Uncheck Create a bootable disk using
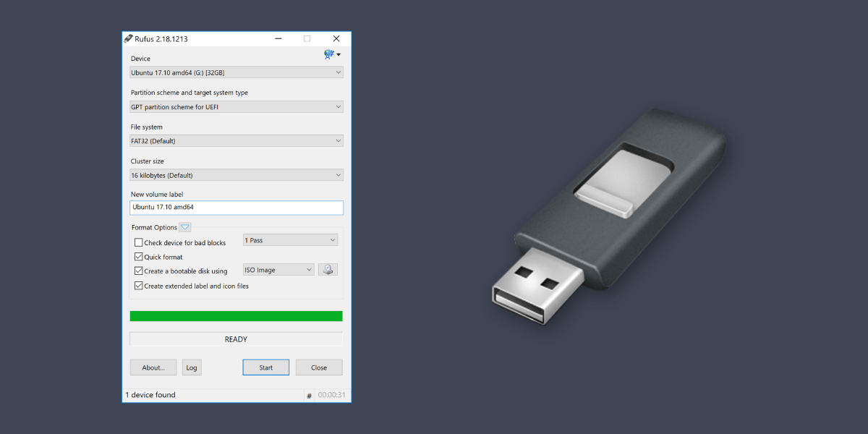868x434 pixels. [138, 271]
